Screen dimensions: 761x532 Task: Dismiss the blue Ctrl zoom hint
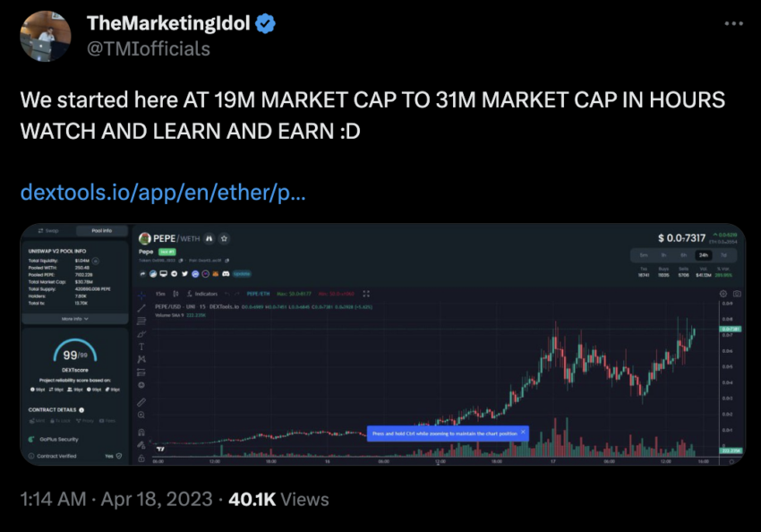coord(523,432)
